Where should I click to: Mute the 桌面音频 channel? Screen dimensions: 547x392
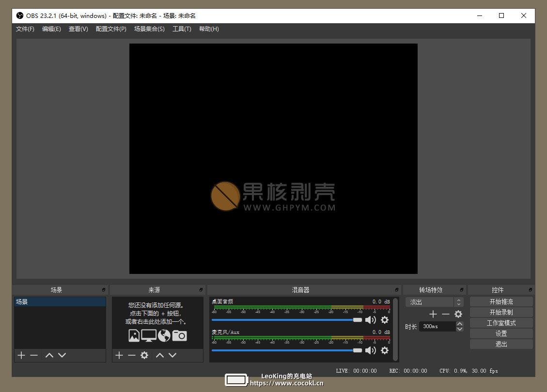[371, 320]
